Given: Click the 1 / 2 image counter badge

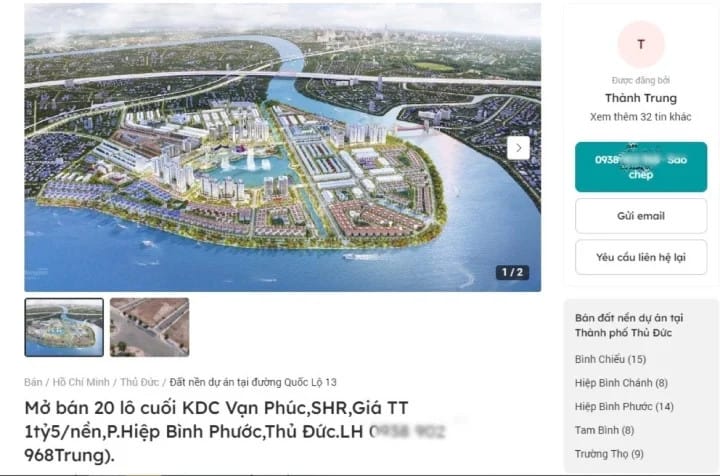Looking at the screenshot, I should tap(512, 272).
